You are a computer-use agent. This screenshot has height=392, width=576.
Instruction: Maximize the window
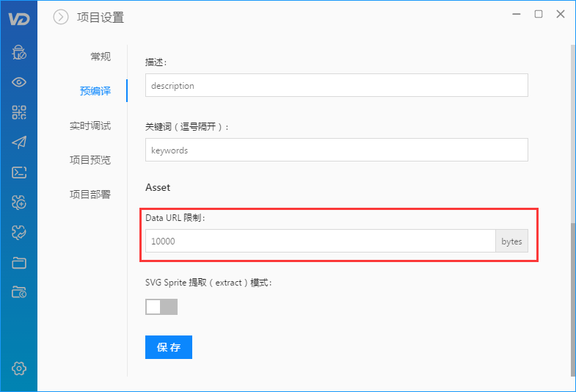[x=539, y=15]
